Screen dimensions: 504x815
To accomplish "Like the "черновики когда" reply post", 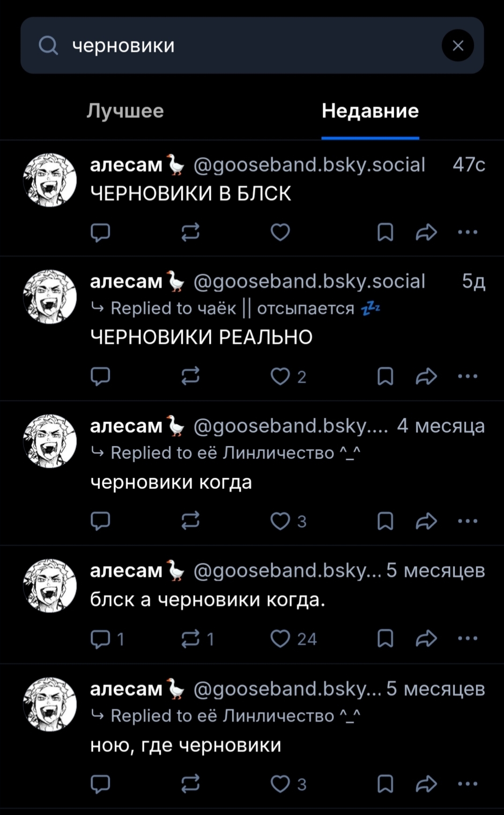I will coord(280,521).
